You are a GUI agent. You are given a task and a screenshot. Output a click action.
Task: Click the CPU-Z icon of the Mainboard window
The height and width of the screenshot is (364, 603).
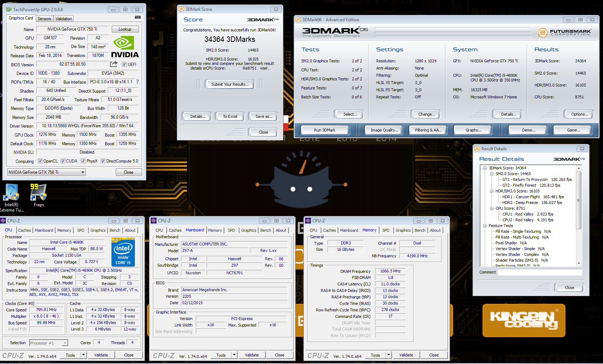[154, 221]
